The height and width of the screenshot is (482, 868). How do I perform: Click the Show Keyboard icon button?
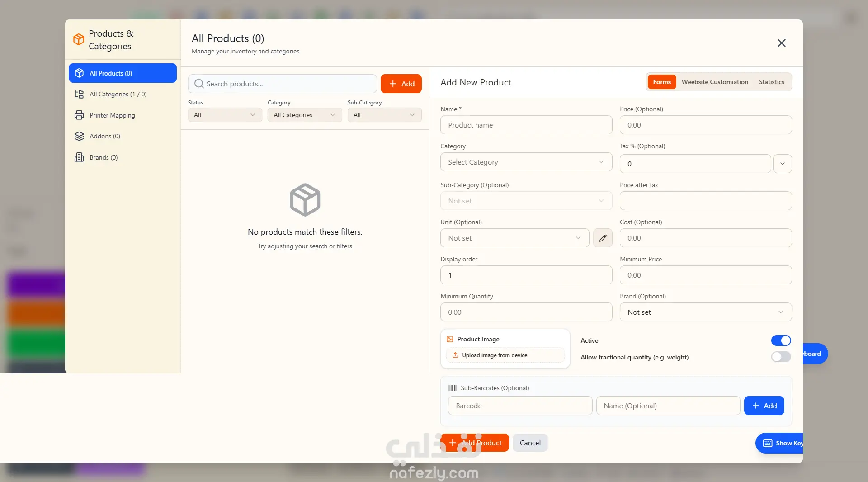tap(768, 443)
